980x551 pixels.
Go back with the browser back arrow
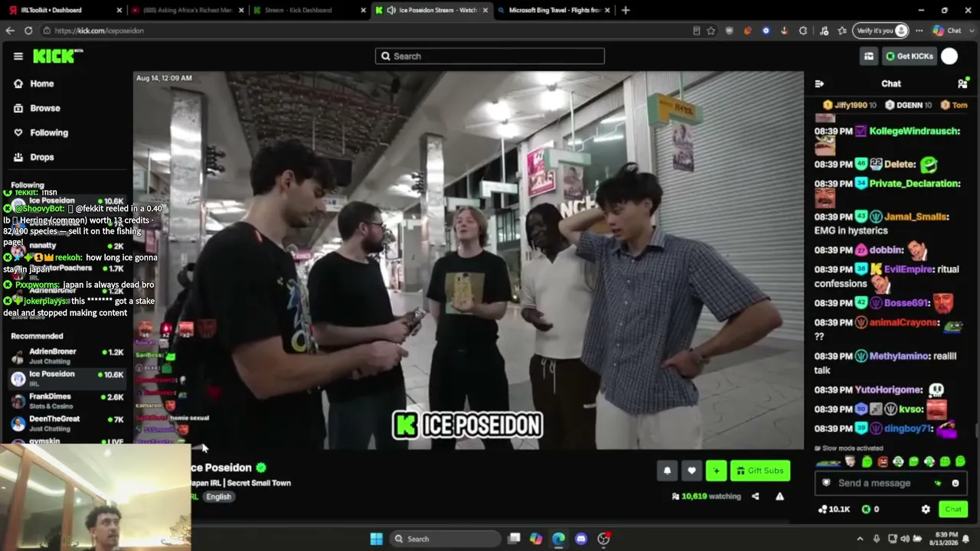coord(10,31)
